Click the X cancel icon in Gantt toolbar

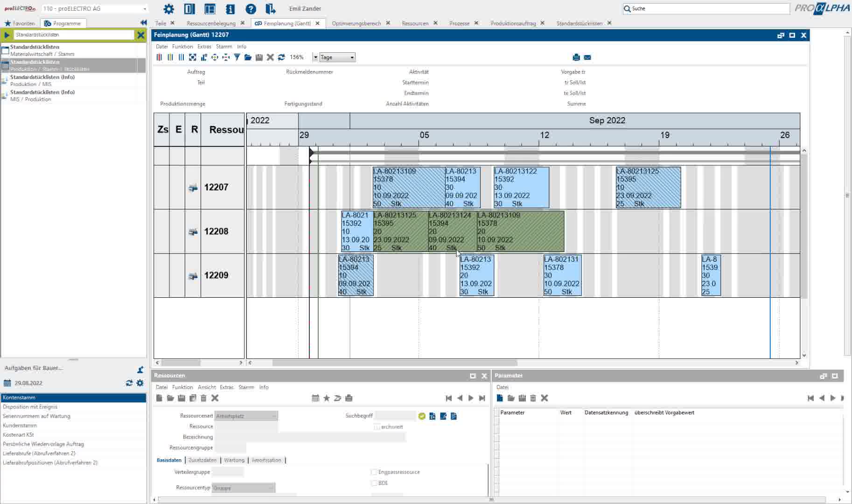click(270, 57)
